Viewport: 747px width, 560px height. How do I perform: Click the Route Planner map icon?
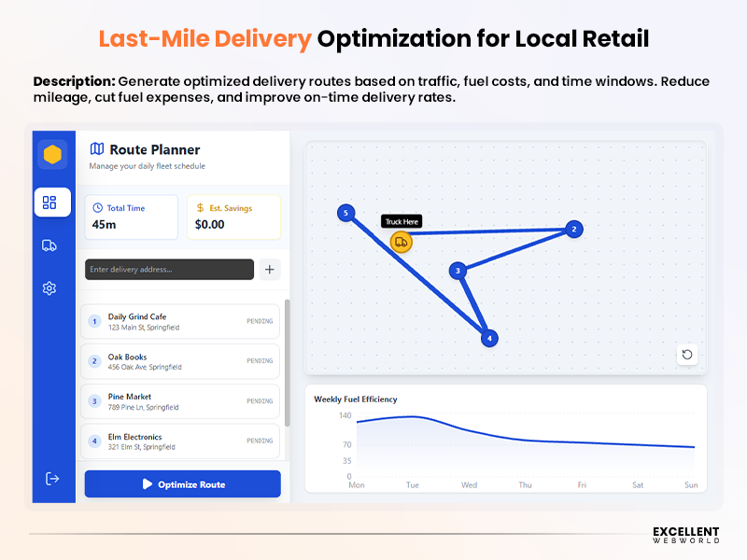coord(97,149)
